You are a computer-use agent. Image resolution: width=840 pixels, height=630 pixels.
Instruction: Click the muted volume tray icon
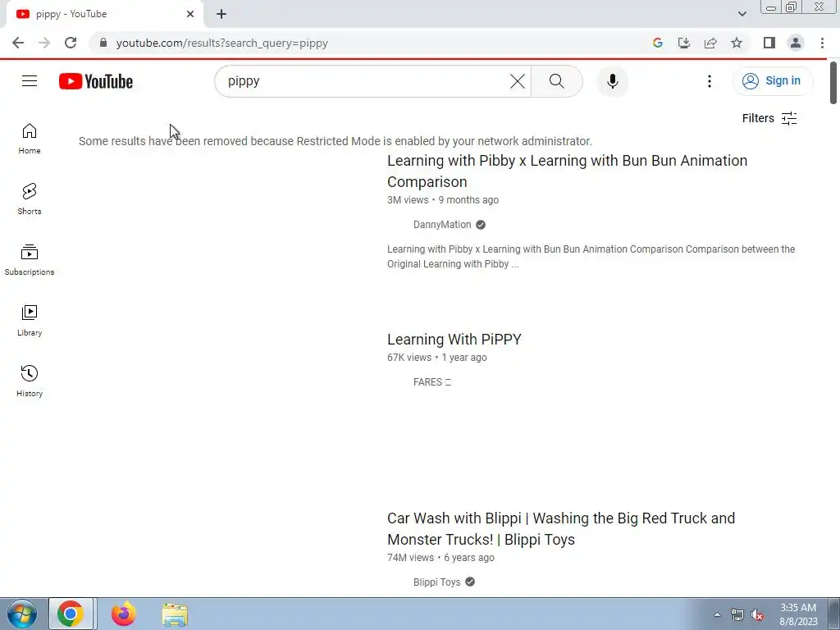pos(757,614)
